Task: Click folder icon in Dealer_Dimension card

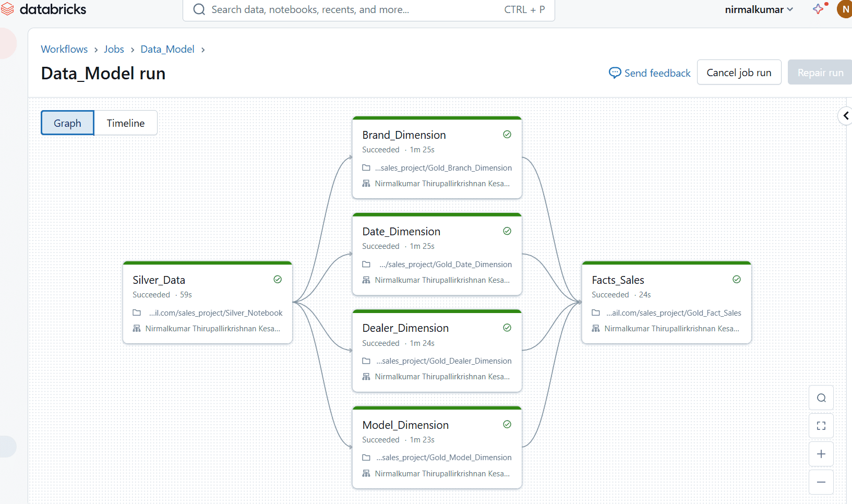Action: click(x=366, y=361)
